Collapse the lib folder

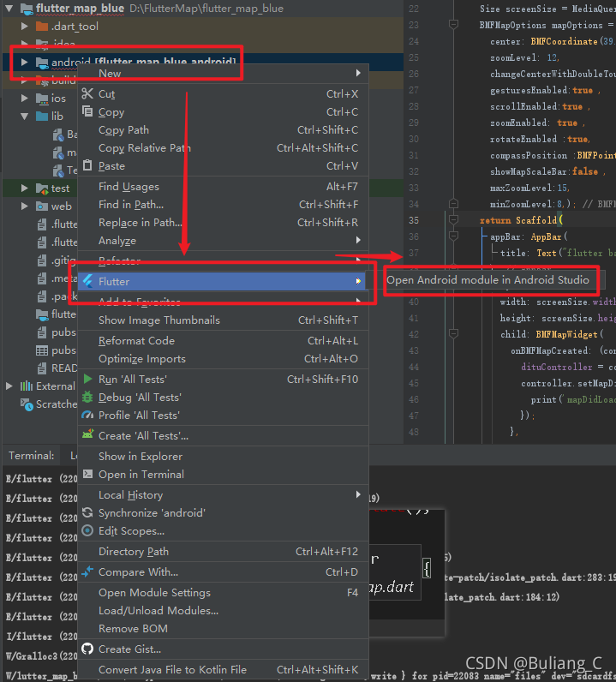click(25, 117)
